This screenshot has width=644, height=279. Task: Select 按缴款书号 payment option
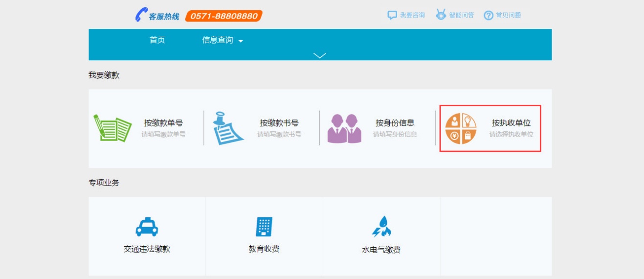click(x=279, y=123)
